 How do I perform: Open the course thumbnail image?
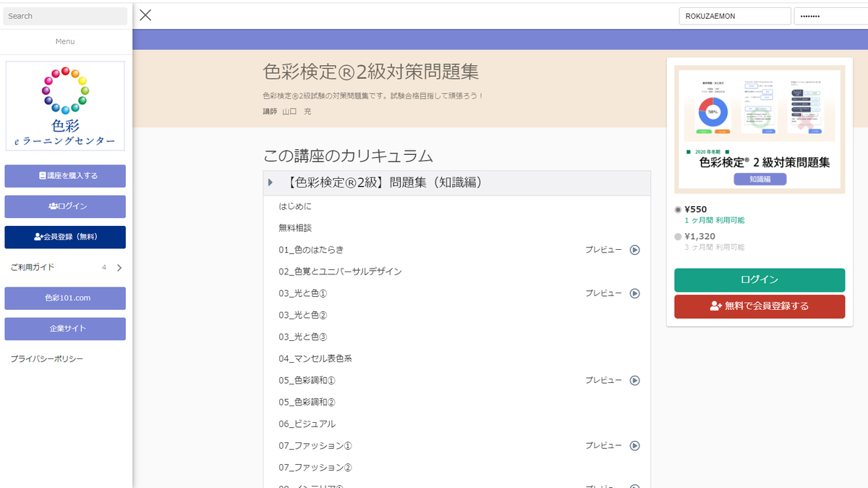click(x=759, y=130)
